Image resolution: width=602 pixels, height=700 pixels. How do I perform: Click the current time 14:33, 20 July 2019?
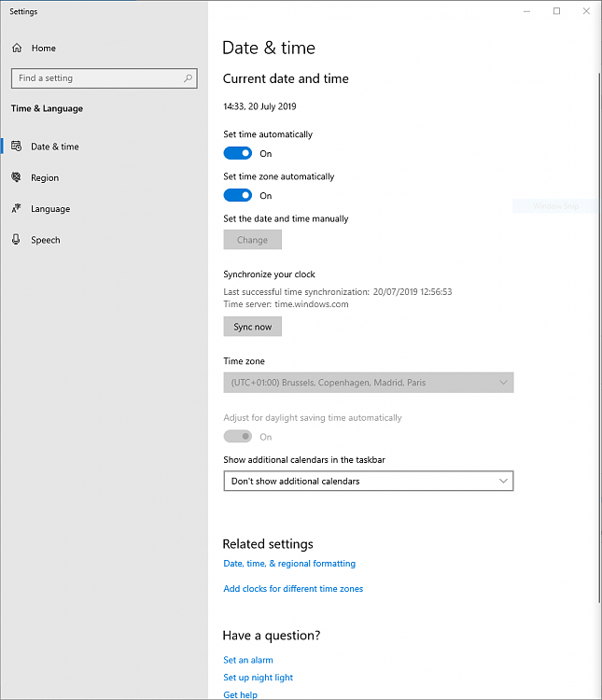(x=259, y=106)
